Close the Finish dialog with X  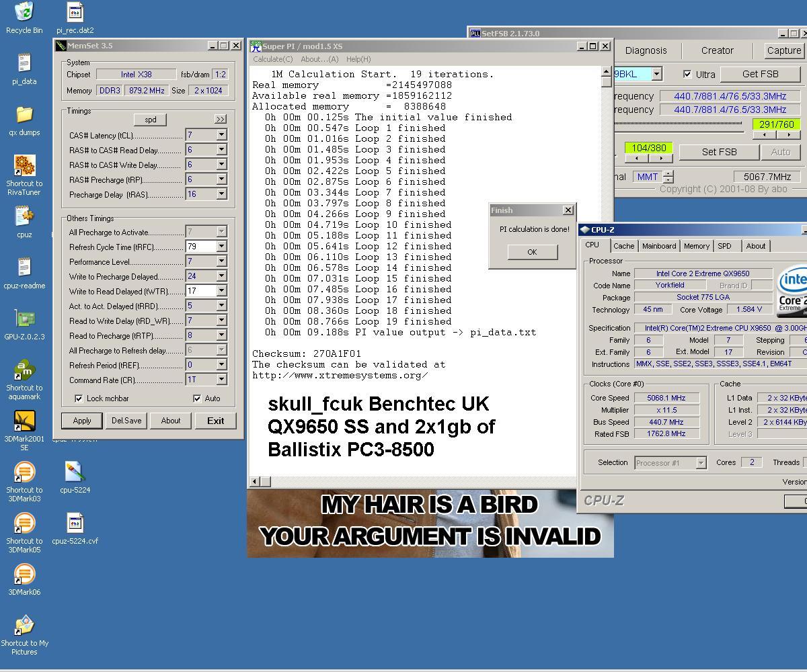click(568, 210)
